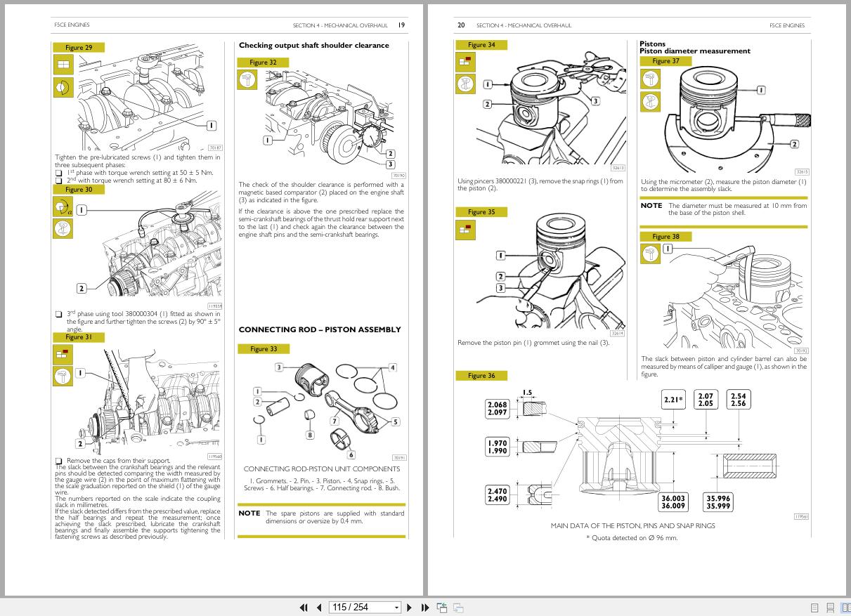
Task: Click the caliper measurement icon directly under Figure 37
Action: tap(650, 78)
